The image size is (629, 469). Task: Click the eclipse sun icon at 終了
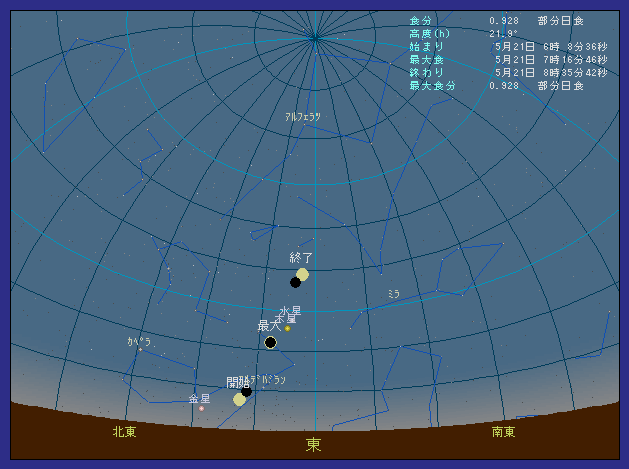tap(302, 275)
